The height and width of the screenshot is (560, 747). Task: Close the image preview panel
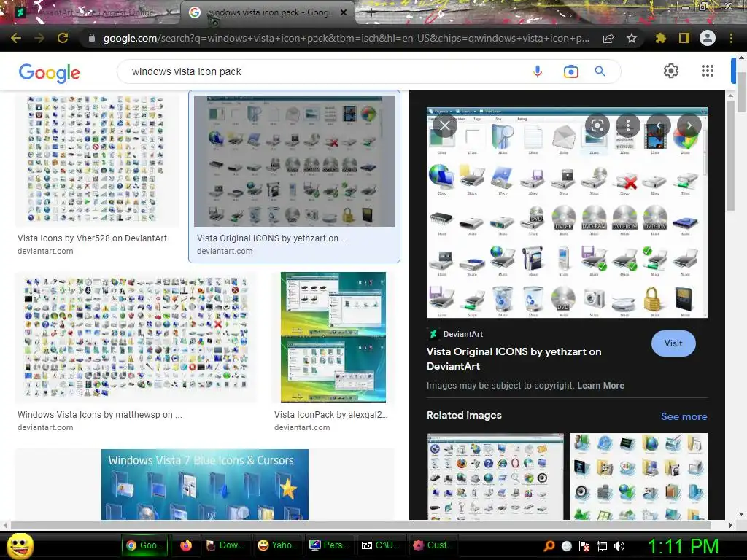(x=445, y=125)
